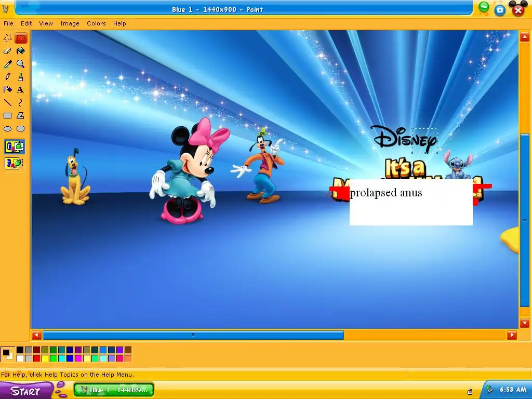Select the Free-Form Select tool
The image size is (532, 399).
click(7, 38)
